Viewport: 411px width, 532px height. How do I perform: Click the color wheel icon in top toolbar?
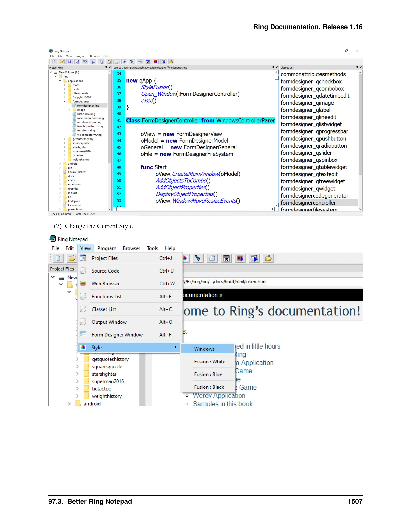pyautogui.click(x=124, y=62)
